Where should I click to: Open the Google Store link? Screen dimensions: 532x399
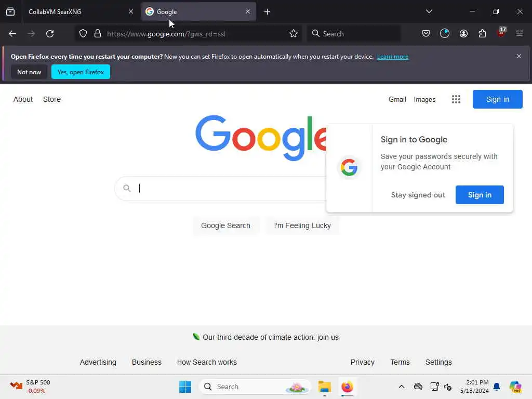click(x=52, y=99)
